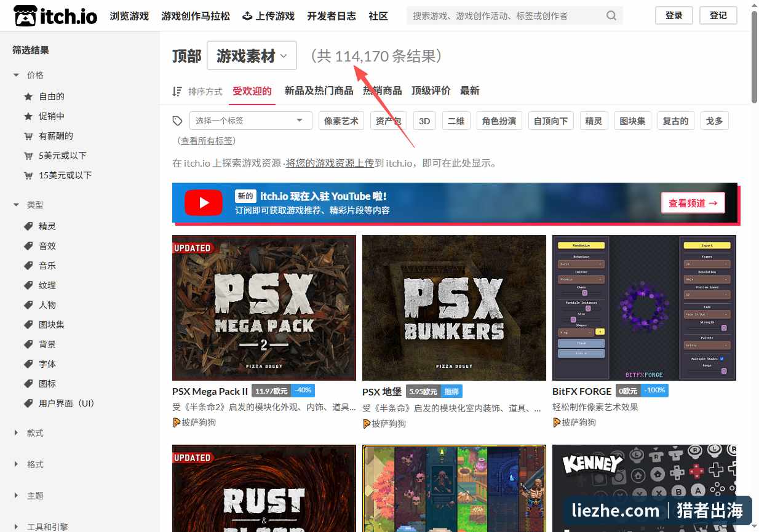
Task: Open 浏览游戏 in the top navigation
Action: [129, 16]
